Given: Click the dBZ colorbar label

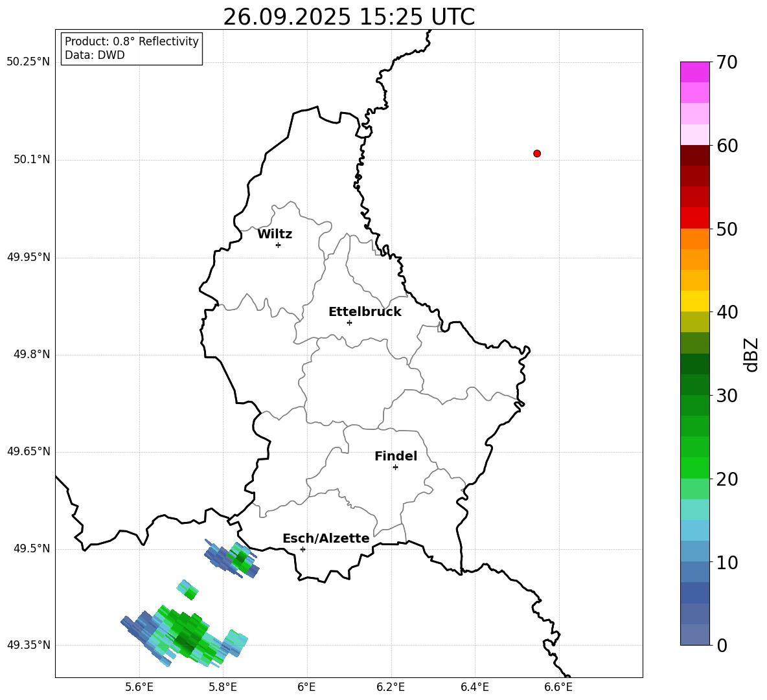Looking at the screenshot, I should [751, 354].
